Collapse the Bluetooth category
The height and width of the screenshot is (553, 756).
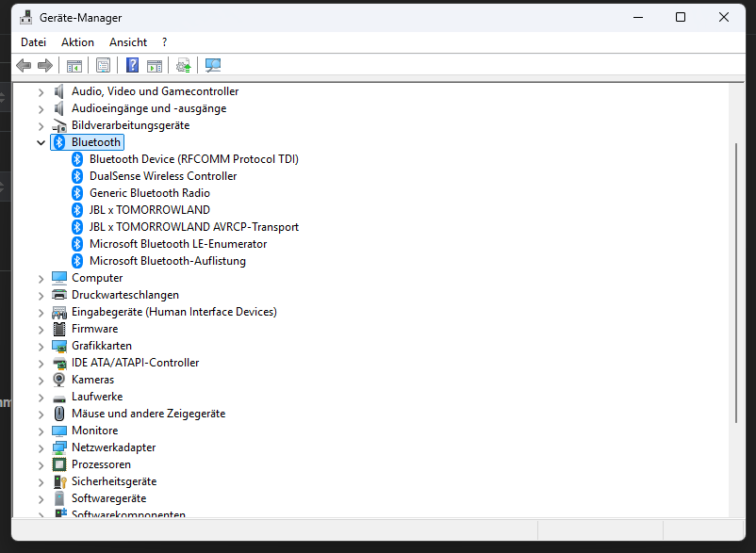pyautogui.click(x=41, y=142)
